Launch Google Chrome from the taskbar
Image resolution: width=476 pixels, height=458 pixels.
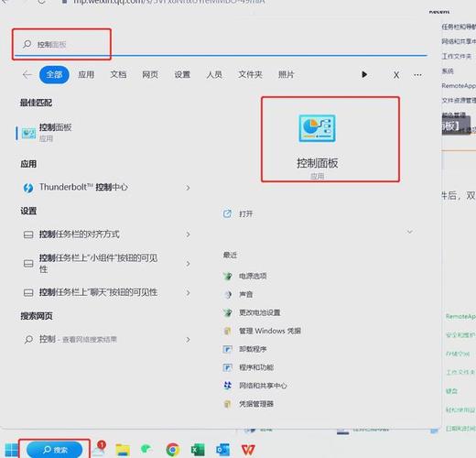173,450
